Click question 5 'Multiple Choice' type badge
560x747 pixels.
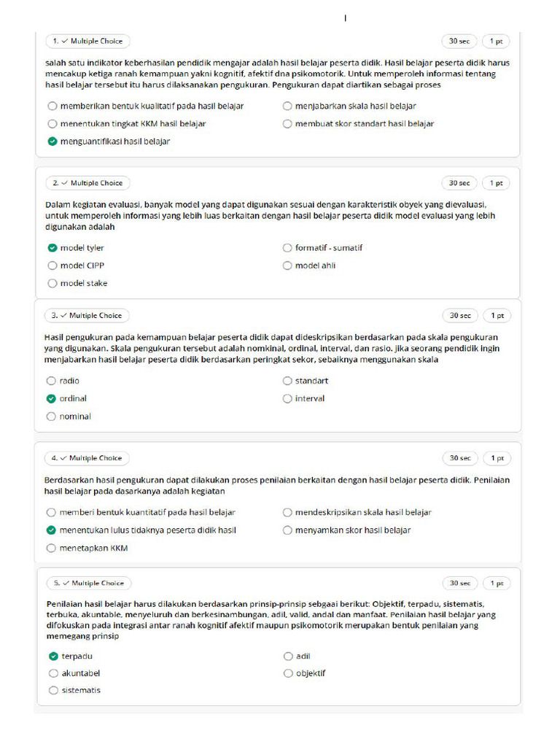(x=89, y=584)
